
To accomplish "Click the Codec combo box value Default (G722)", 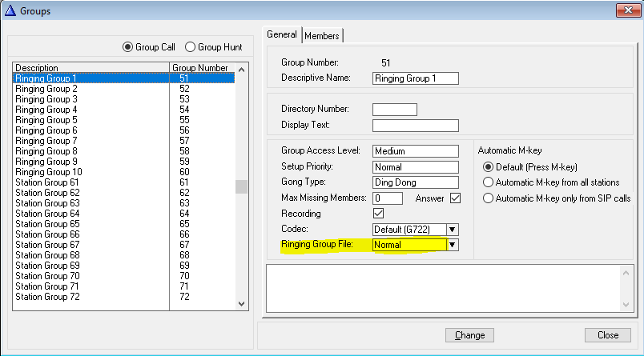I will [x=409, y=230].
